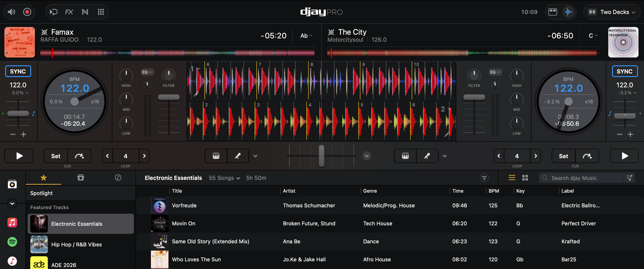The width and height of the screenshot is (644, 269).
Task: Open the filter icon for track list
Action: pos(484,178)
